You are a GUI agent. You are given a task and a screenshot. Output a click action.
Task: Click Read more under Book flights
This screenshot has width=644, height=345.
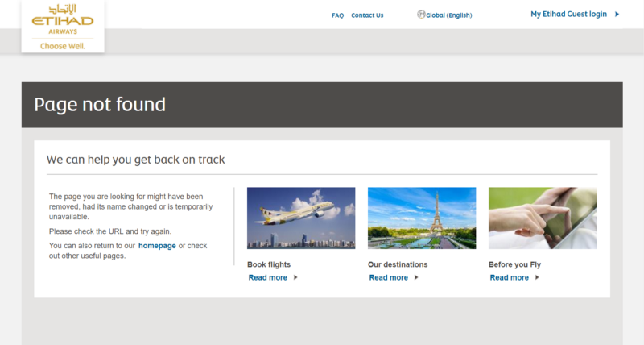pos(268,277)
